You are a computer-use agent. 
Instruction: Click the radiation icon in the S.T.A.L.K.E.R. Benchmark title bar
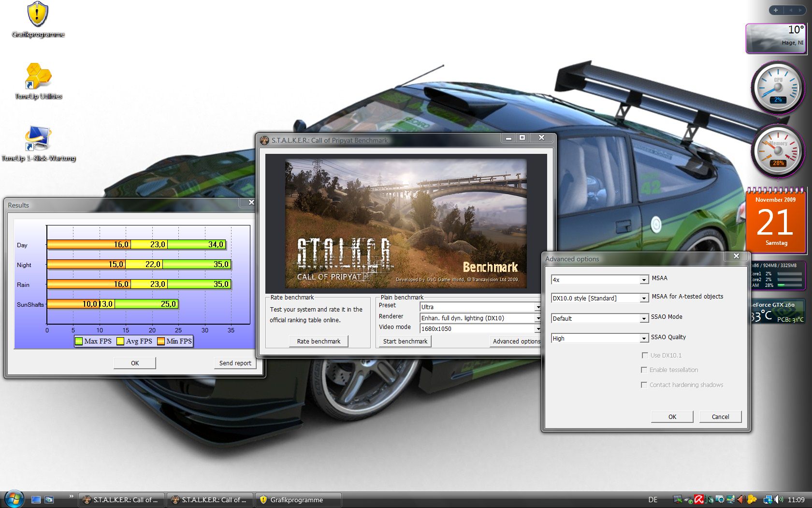264,140
